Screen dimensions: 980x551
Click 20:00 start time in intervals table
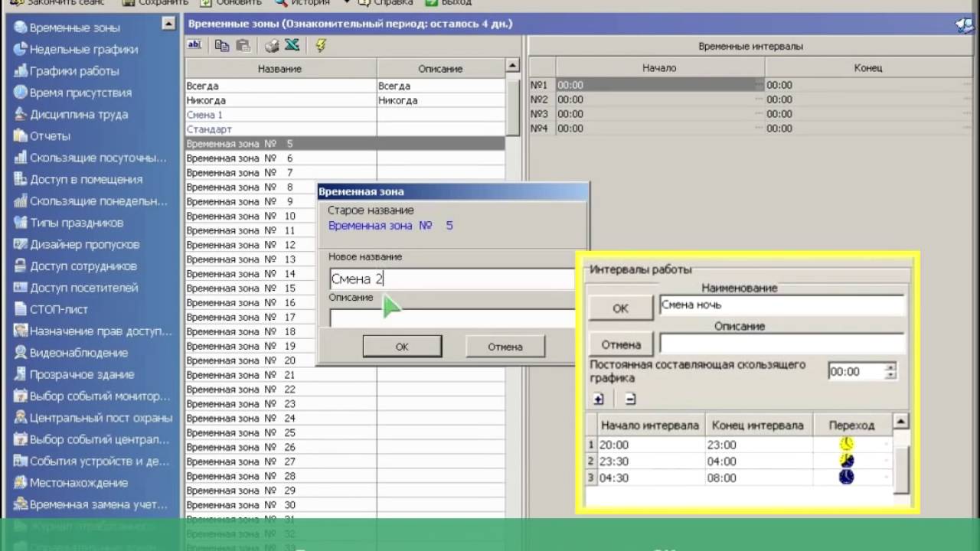652,445
